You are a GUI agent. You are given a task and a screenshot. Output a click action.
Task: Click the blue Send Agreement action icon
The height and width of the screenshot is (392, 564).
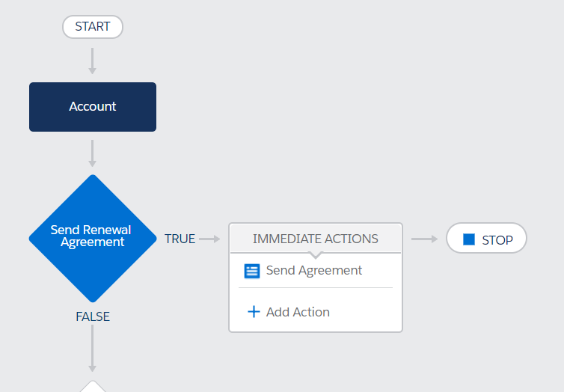(252, 271)
